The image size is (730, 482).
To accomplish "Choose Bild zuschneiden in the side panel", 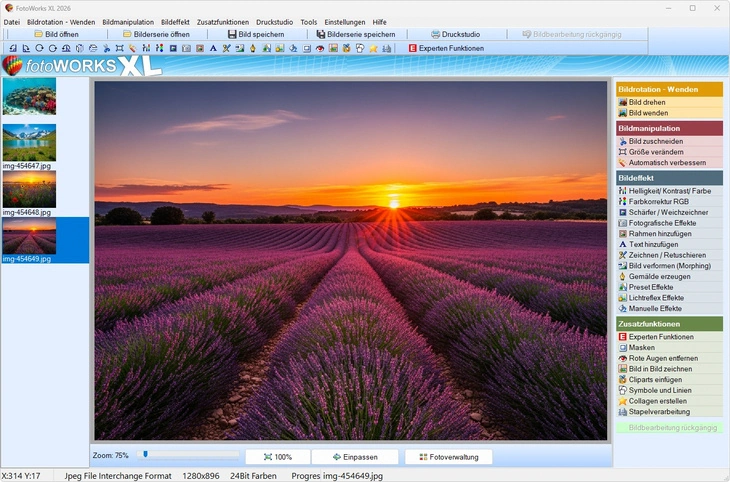I will (656, 141).
